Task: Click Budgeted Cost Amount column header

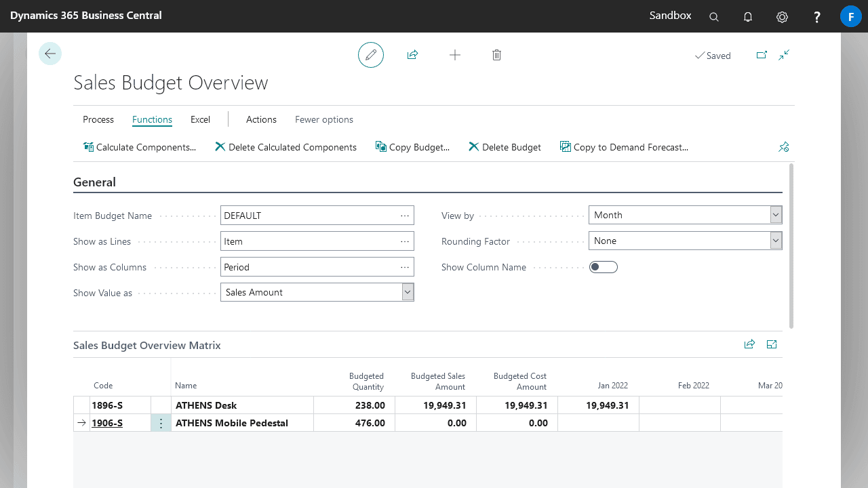Action: coord(520,382)
